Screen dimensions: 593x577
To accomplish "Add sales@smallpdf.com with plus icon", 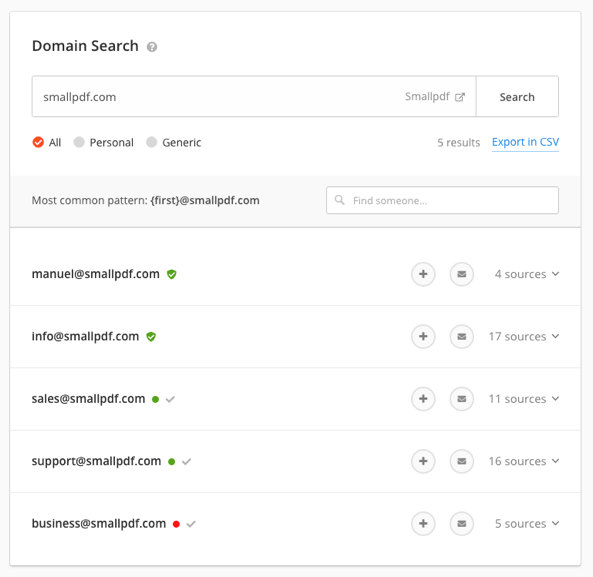I will click(x=423, y=399).
